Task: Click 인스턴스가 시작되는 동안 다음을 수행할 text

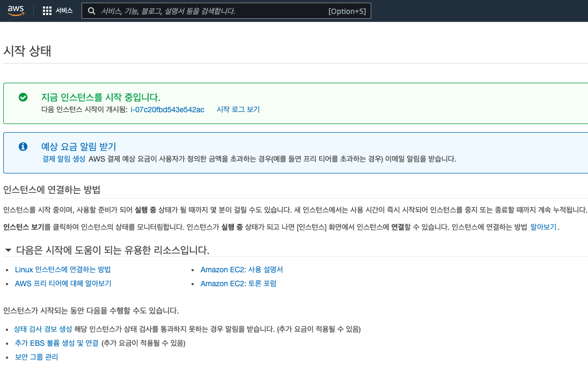Action: coord(91,310)
